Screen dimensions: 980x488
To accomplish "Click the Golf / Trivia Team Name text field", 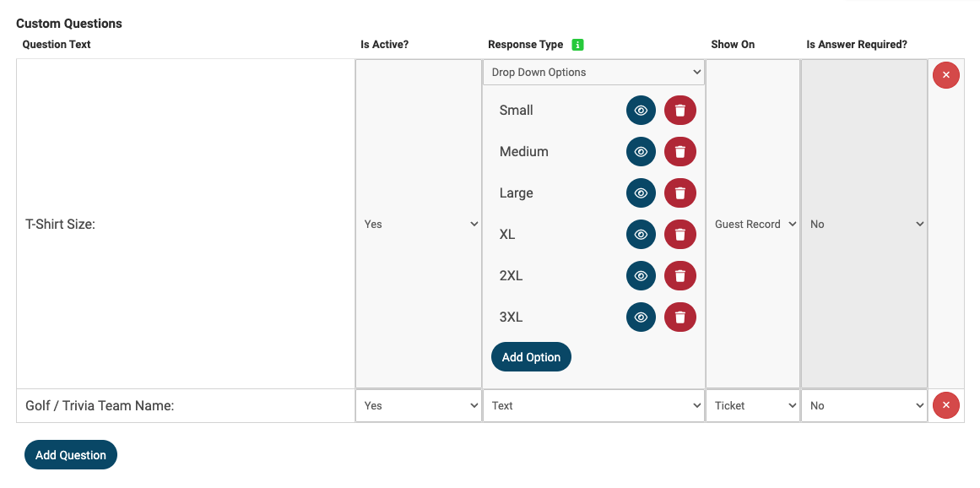I will coord(186,406).
